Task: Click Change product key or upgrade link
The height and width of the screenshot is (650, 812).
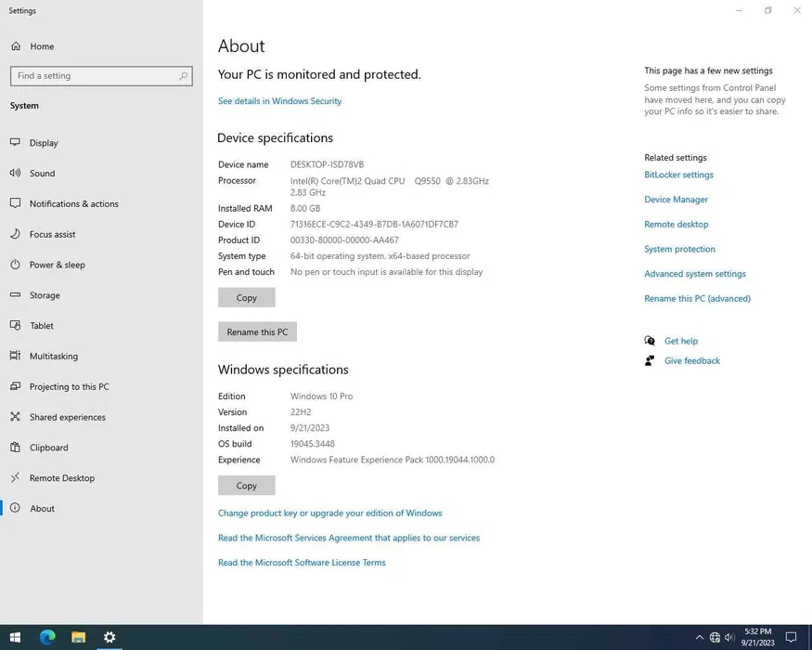Action: pyautogui.click(x=329, y=513)
